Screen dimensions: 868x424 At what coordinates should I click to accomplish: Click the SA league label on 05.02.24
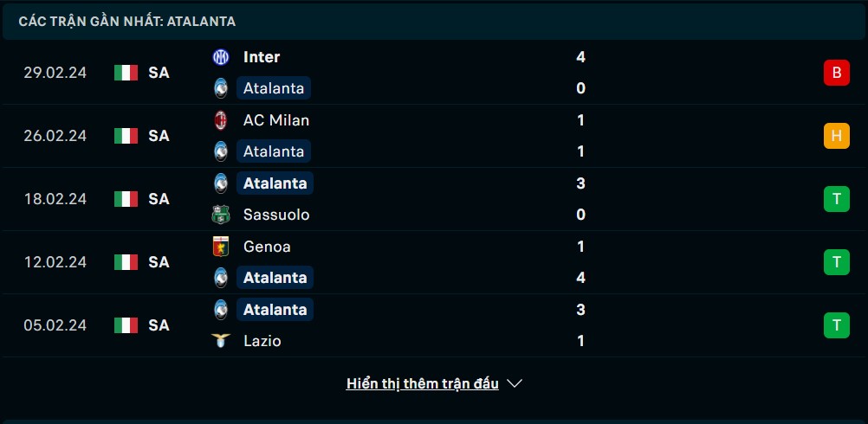(159, 325)
